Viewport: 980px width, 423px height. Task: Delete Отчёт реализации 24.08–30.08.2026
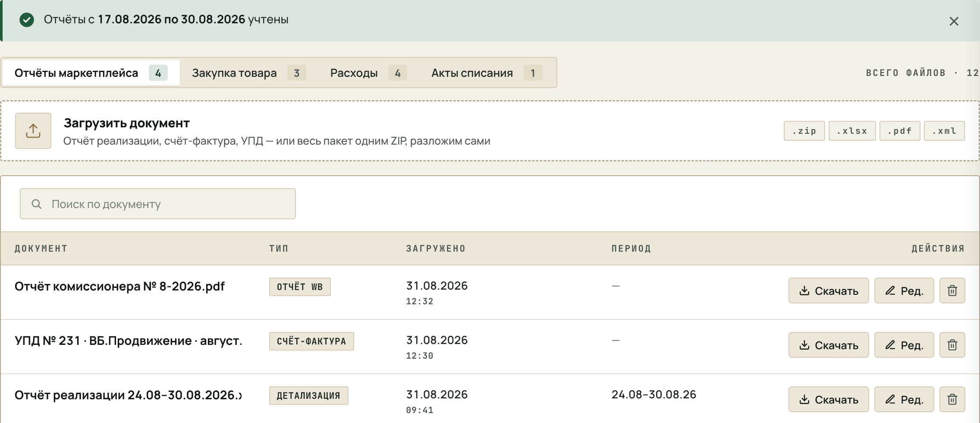click(x=952, y=399)
